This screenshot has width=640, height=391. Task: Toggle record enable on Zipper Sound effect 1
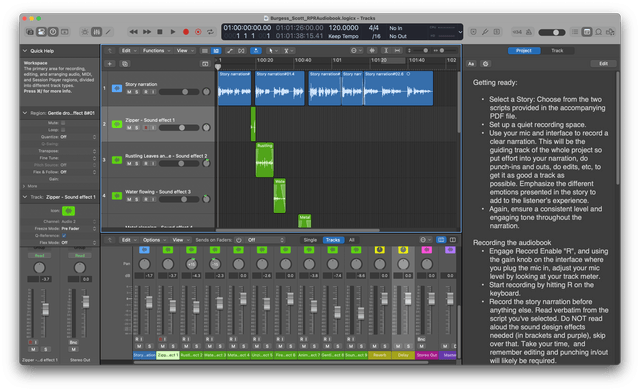[x=145, y=128]
